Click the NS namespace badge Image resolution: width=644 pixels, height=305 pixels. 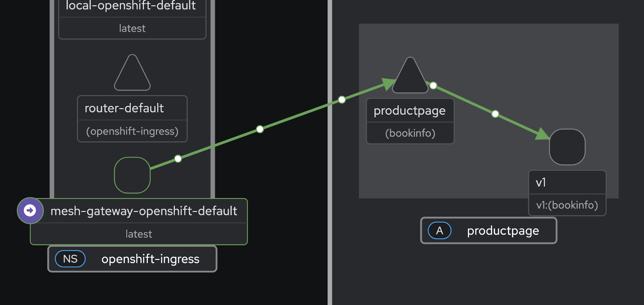coord(70,259)
